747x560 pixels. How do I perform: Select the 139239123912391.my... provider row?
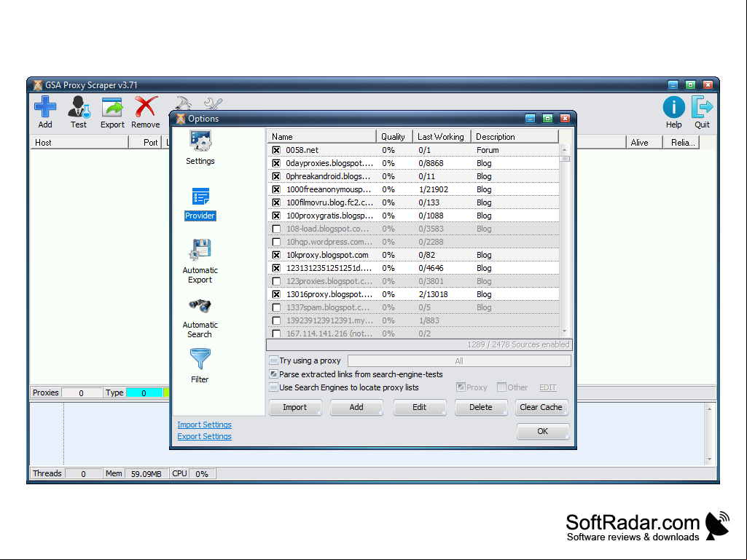pyautogui.click(x=413, y=320)
